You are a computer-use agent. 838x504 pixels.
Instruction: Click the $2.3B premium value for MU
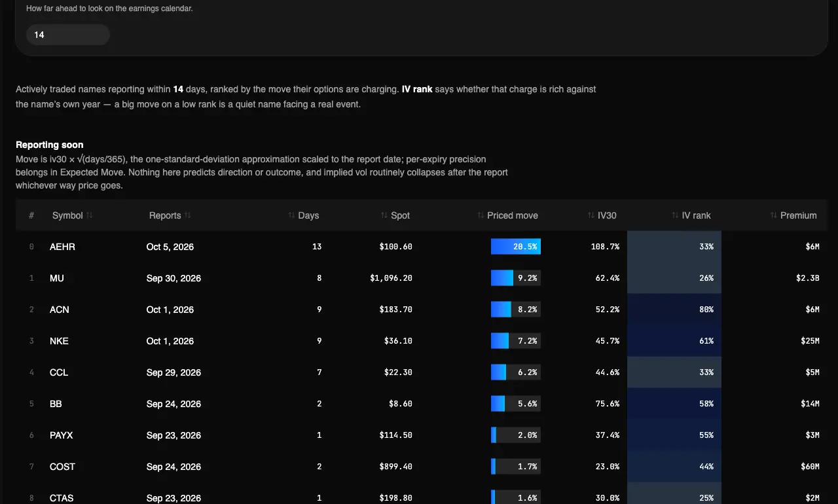(x=807, y=278)
